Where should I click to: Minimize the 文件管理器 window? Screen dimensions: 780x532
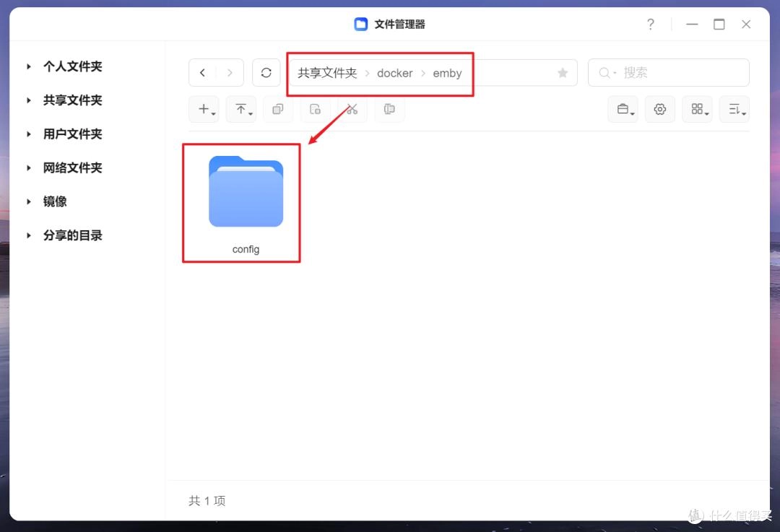pyautogui.click(x=692, y=24)
